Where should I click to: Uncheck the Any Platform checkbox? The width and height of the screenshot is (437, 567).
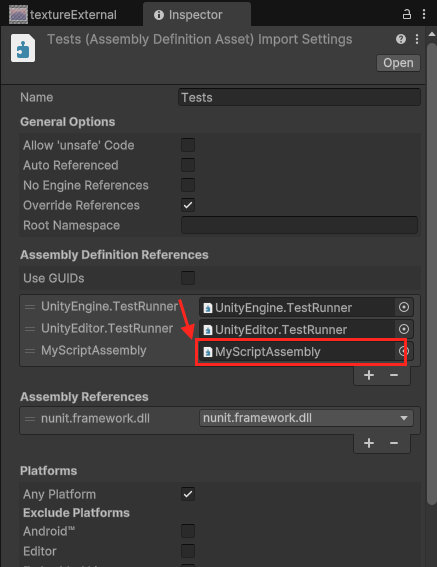pos(188,494)
